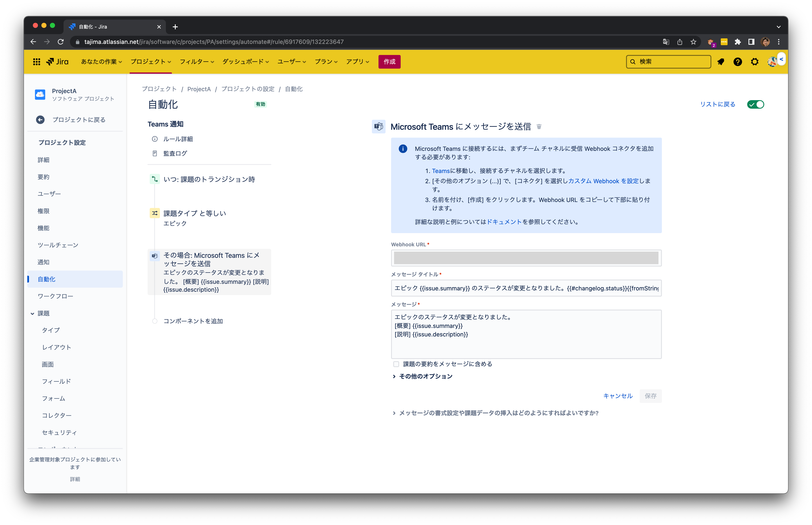
Task: Open the ユーザー dropdown in the top navigation
Action: click(x=292, y=62)
